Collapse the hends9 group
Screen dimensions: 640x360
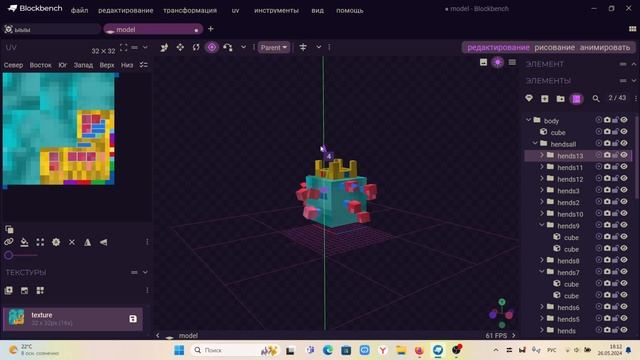click(x=542, y=225)
